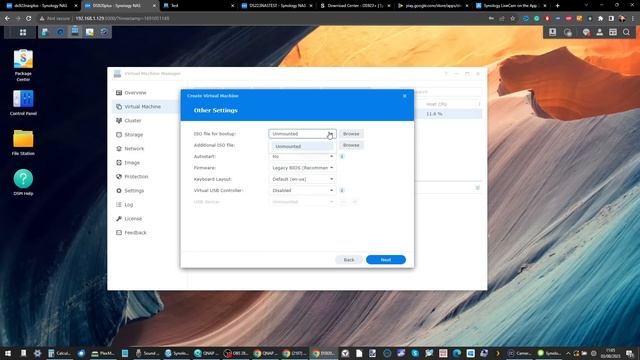Open the greyed-out USB Device dropdown
This screenshot has width=640, height=360.
point(302,202)
